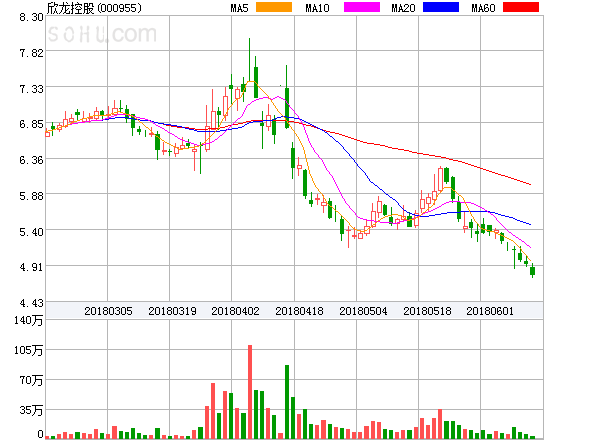
Task: Click the volume axis label 70万
Action: pos(31,380)
